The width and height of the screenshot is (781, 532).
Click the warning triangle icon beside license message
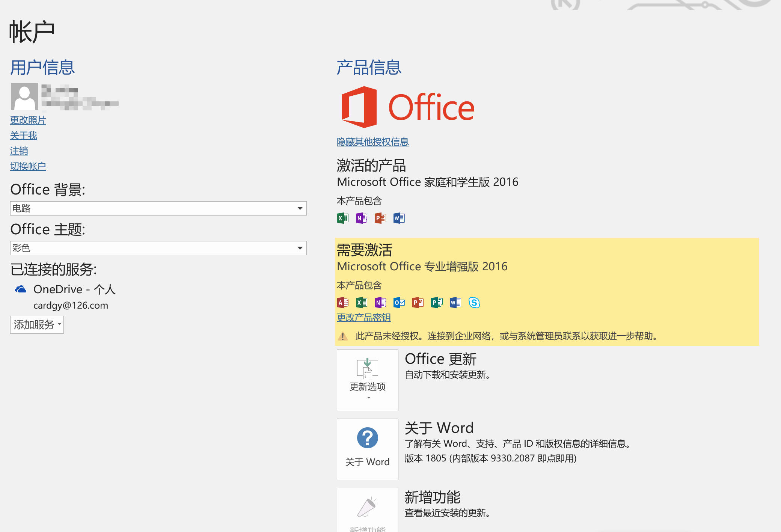[x=343, y=336]
